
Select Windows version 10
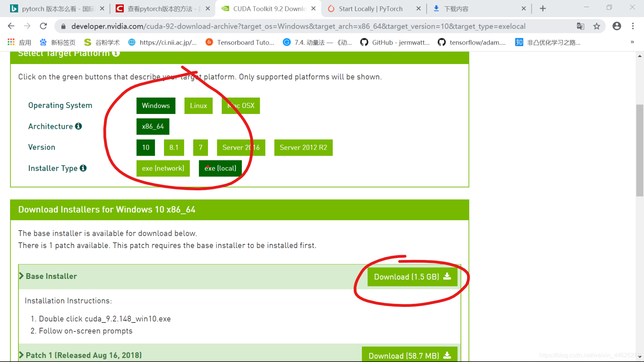146,147
